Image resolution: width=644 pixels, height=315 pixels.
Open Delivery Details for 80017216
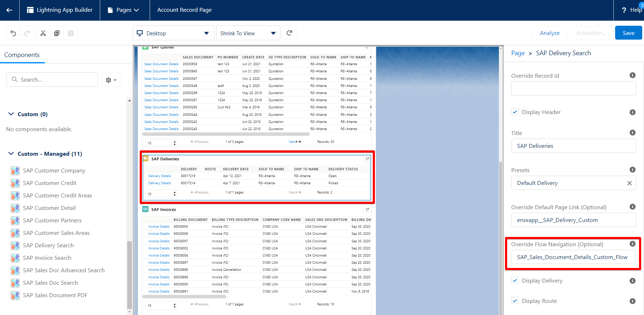[160, 176]
